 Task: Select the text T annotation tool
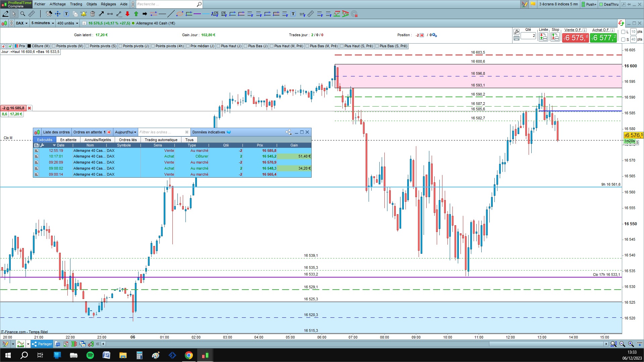coord(66,14)
